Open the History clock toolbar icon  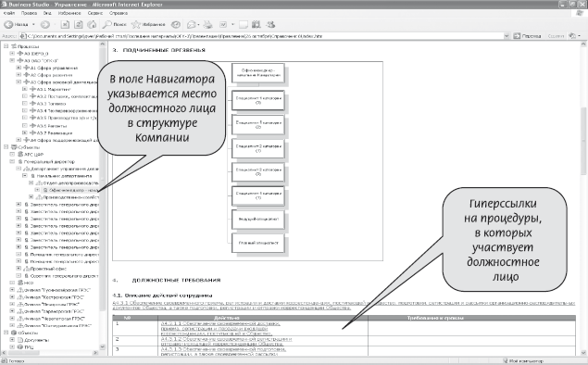176,24
